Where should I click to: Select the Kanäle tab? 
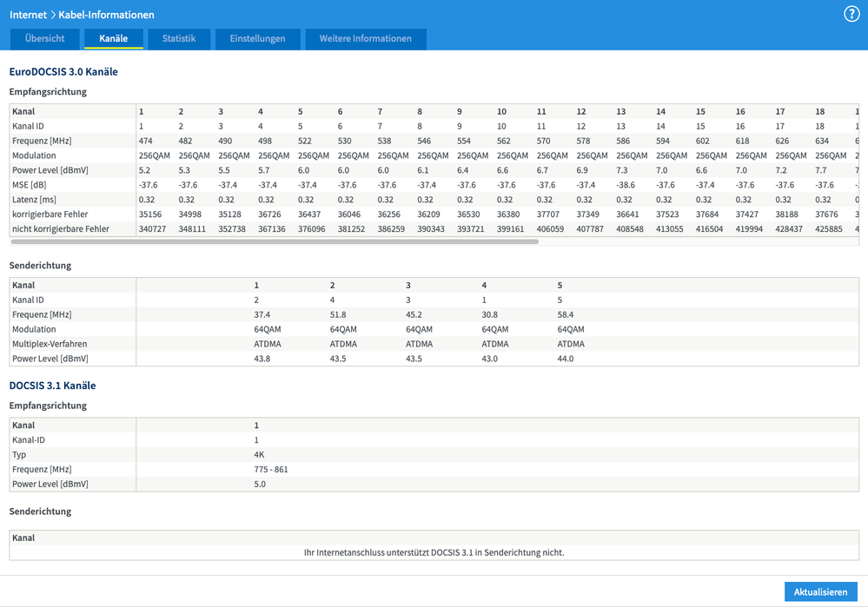point(114,39)
